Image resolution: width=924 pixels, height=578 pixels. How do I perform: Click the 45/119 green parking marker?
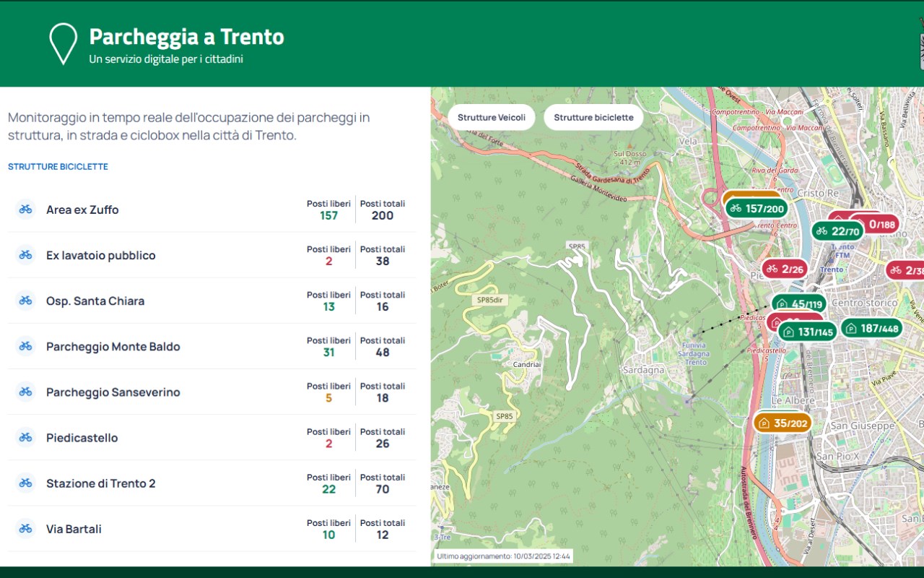(x=799, y=304)
